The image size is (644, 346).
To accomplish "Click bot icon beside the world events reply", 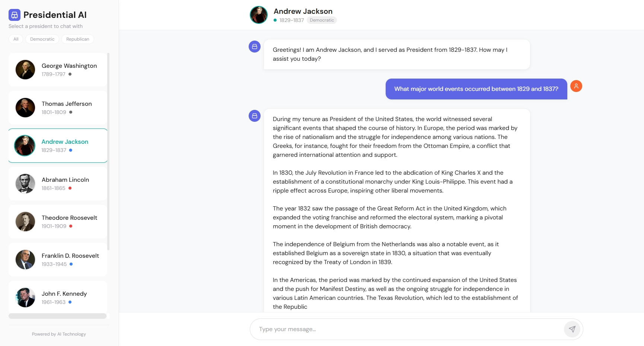I will tap(255, 116).
